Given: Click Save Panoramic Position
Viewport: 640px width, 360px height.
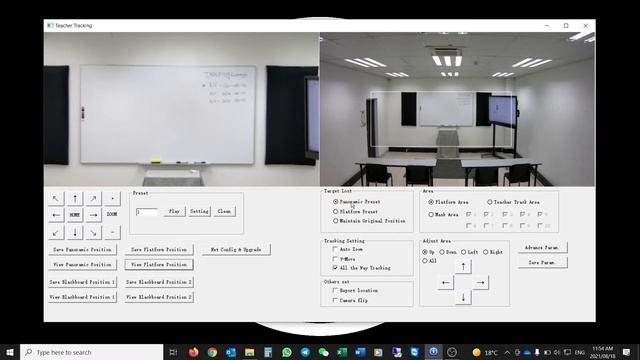Looking at the screenshot, I should pos(82,249).
